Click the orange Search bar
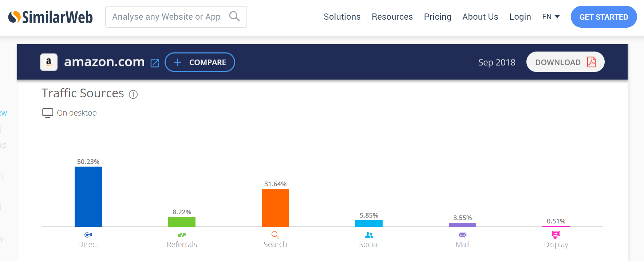The image size is (644, 261). 275,208
